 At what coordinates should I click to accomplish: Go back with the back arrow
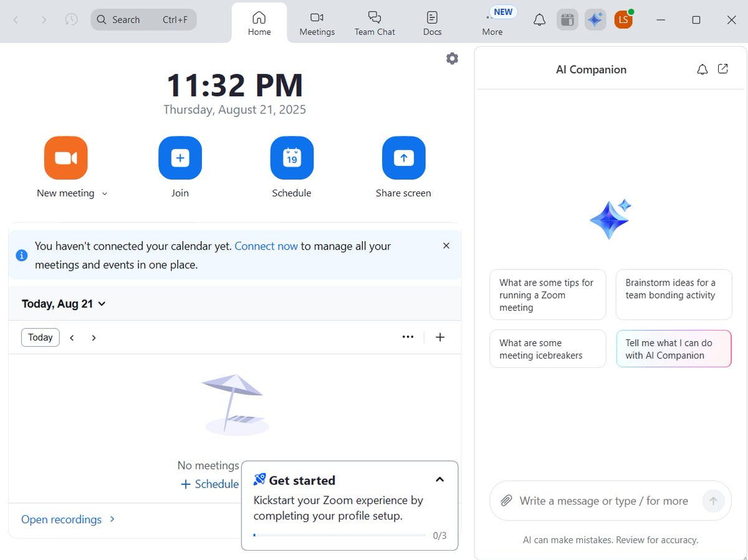pos(16,20)
